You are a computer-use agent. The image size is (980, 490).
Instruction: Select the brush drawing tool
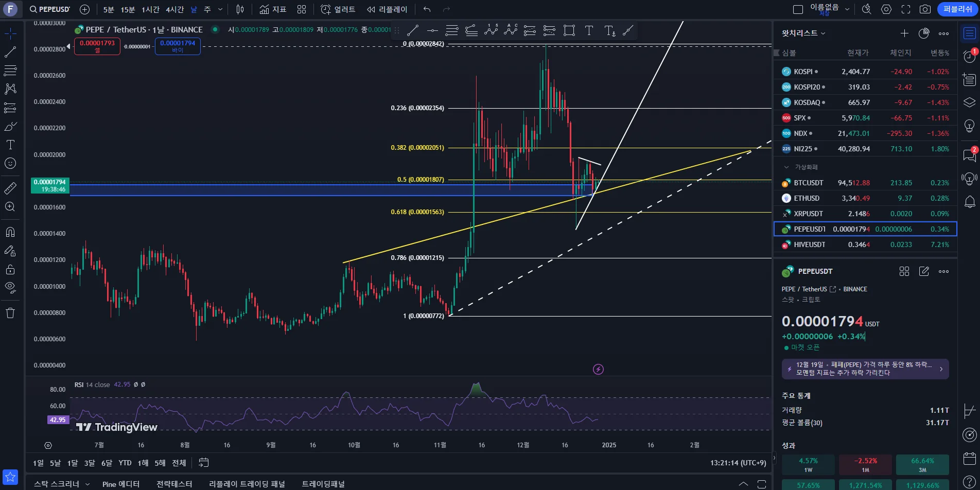pyautogui.click(x=10, y=126)
